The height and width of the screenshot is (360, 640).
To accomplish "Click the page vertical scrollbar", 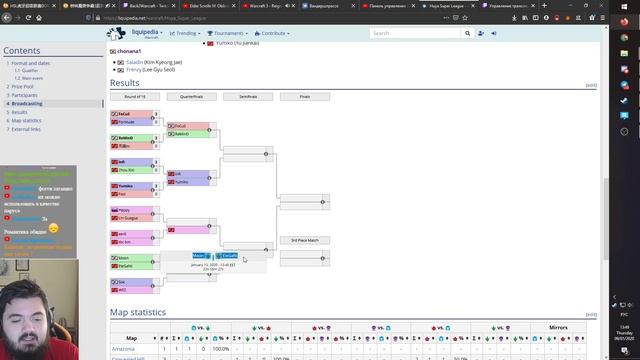I will [x=606, y=218].
